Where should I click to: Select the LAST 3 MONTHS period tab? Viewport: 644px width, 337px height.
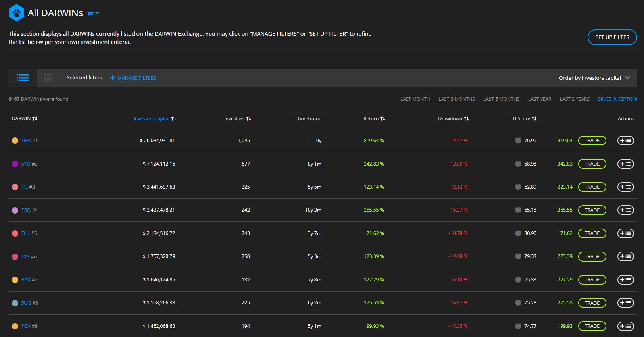456,99
